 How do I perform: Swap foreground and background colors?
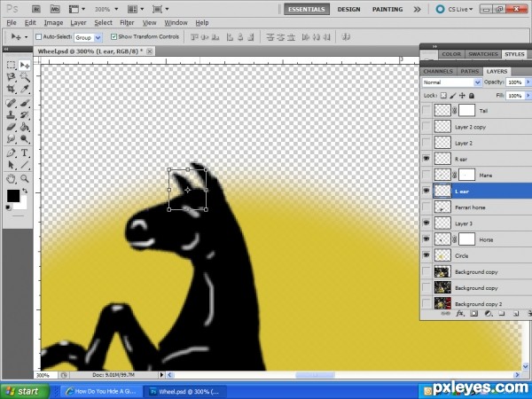point(25,191)
